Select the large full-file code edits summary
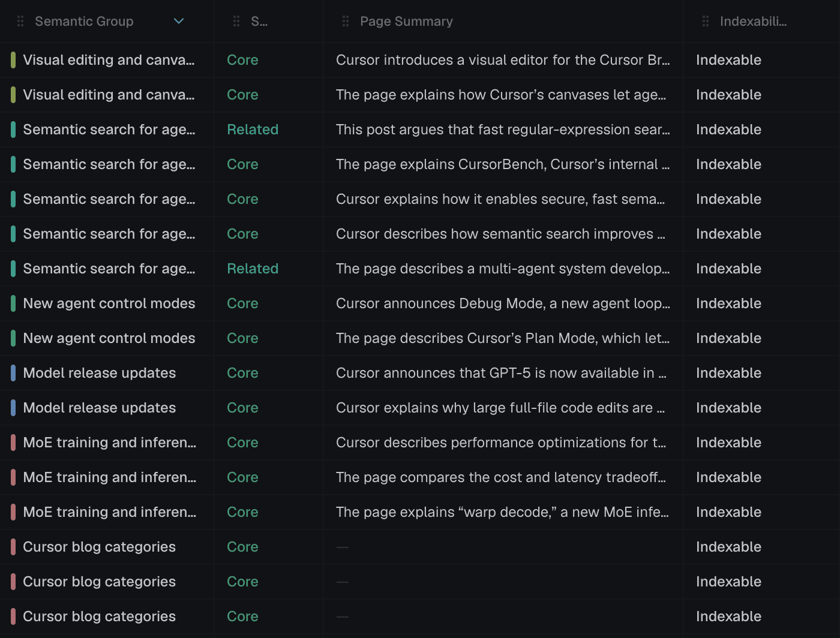Viewport: 840px width, 638px height. click(x=500, y=408)
